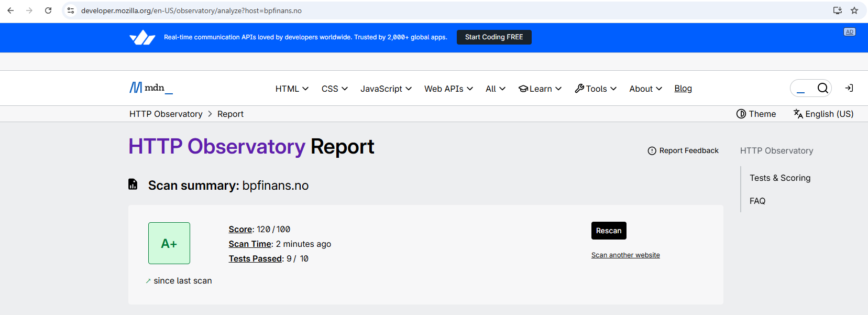
Task: Click the ad banner logo icon
Action: pyautogui.click(x=142, y=37)
